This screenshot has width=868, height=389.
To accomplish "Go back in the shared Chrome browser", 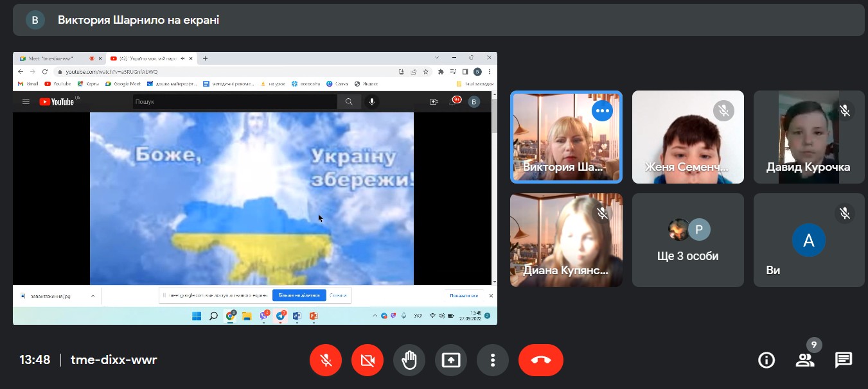I will 21,71.
